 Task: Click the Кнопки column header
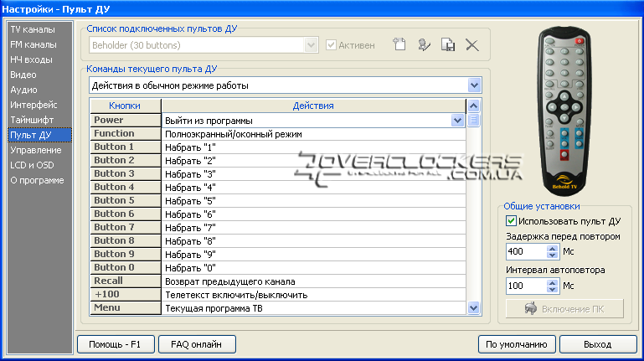pos(125,106)
